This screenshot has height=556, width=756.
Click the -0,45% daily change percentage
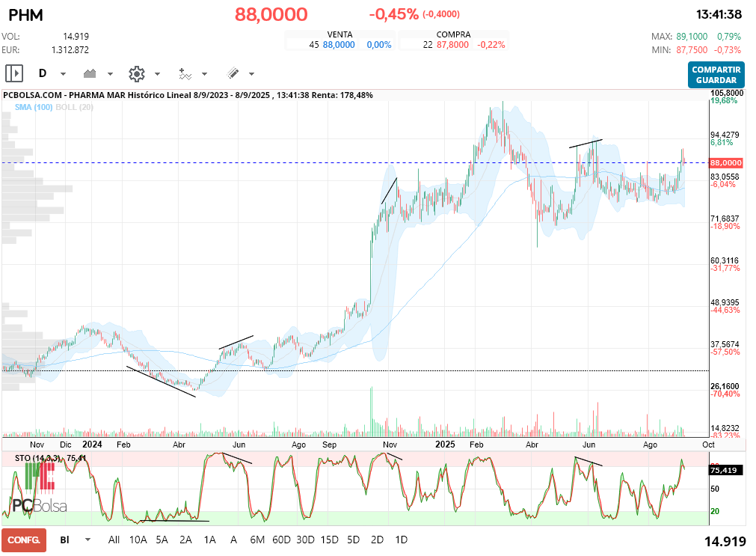(393, 14)
